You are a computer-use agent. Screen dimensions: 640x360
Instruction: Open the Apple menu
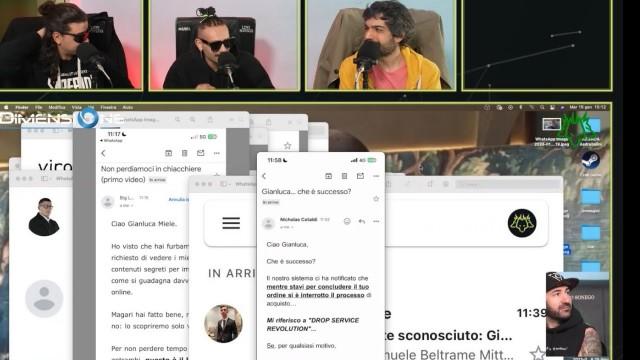coord(6,107)
